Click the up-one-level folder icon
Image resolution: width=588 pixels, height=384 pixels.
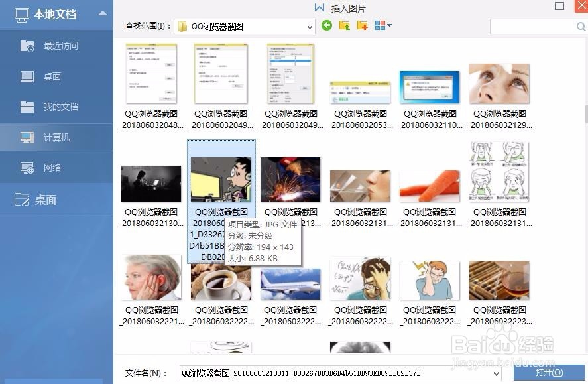pyautogui.click(x=345, y=25)
